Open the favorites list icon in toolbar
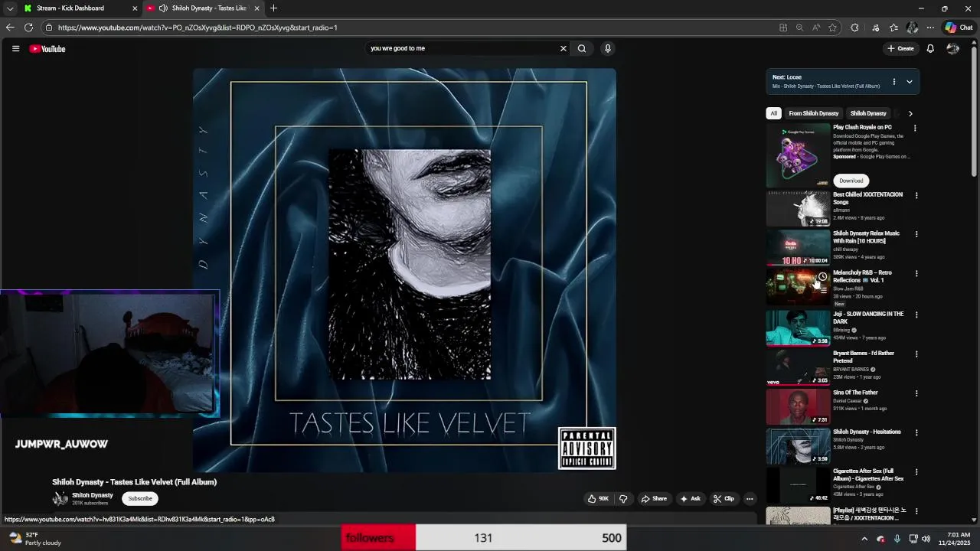This screenshot has height=551, width=980. pos(893,28)
